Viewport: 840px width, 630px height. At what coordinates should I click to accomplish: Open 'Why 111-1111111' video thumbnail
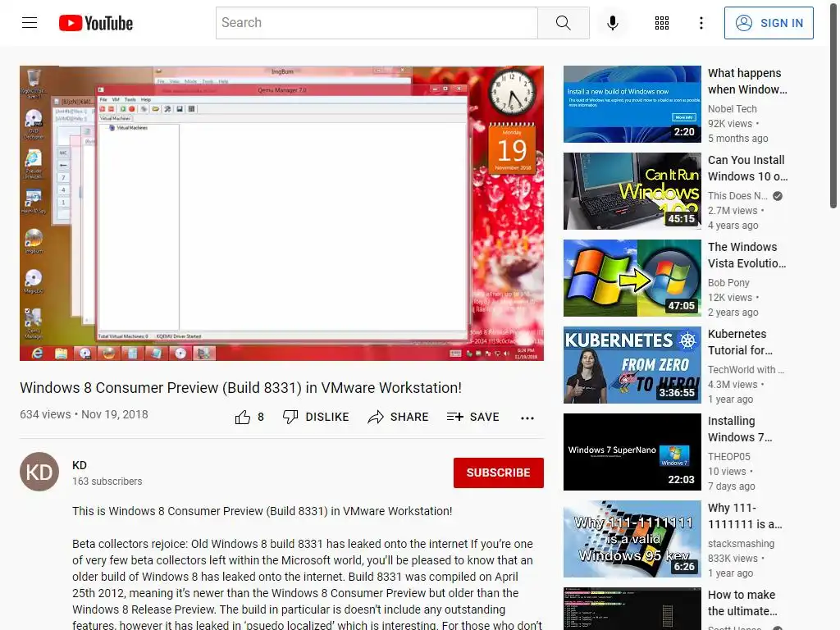632,539
